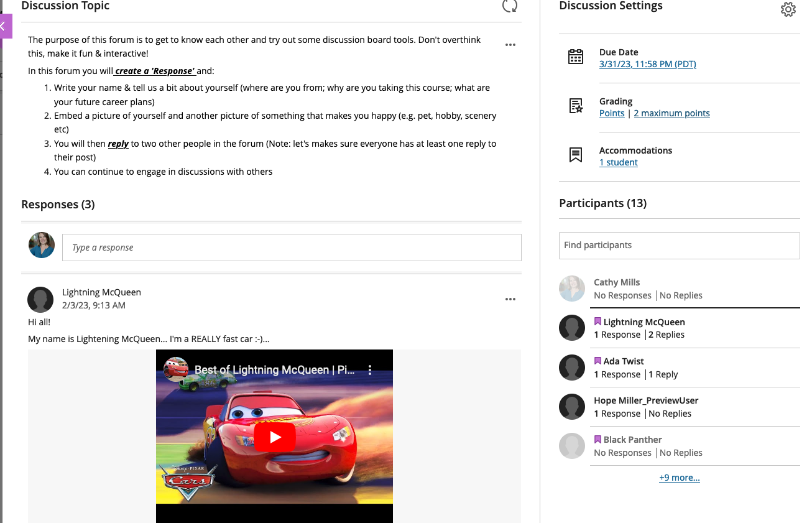This screenshot has height=523, width=812.
Task: Open the 2 maximum points link
Action: 671,113
